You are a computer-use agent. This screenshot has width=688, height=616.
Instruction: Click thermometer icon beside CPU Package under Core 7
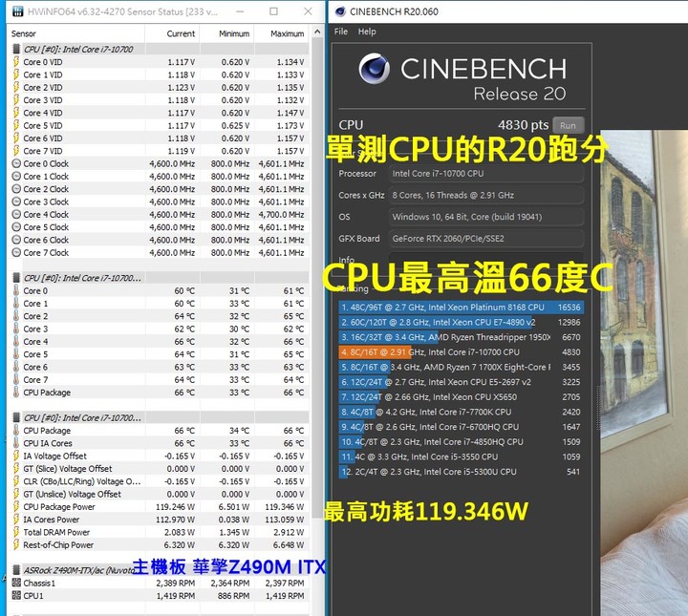point(16,393)
